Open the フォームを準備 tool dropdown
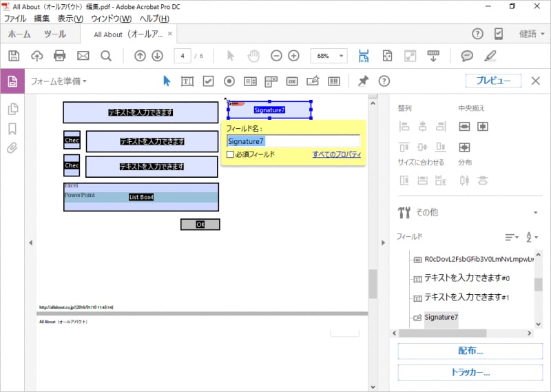 (x=59, y=81)
